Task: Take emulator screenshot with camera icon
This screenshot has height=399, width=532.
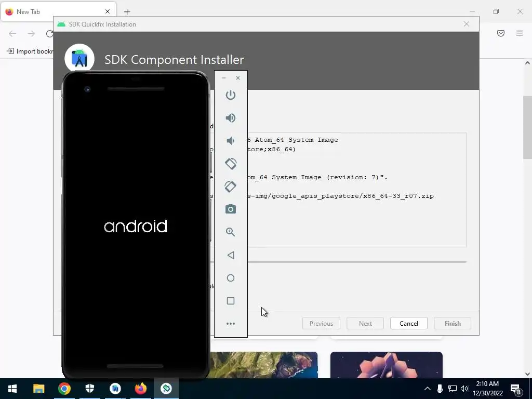Action: pos(230,209)
